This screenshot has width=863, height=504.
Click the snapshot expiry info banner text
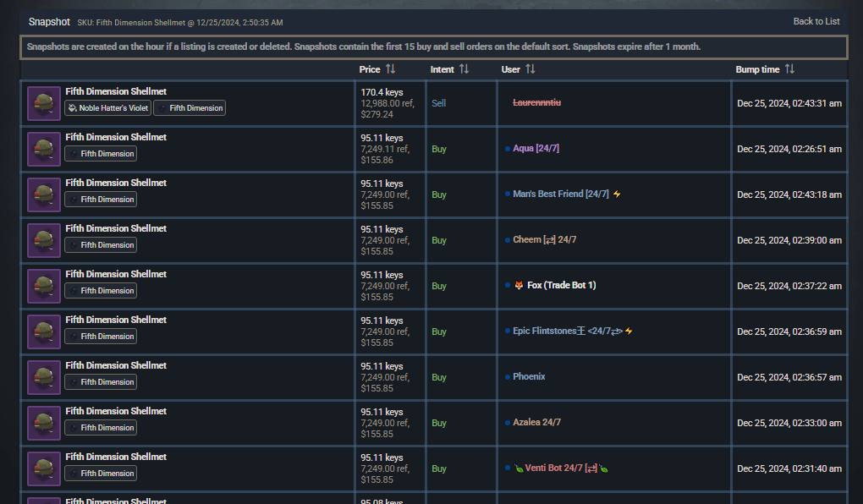coord(363,47)
